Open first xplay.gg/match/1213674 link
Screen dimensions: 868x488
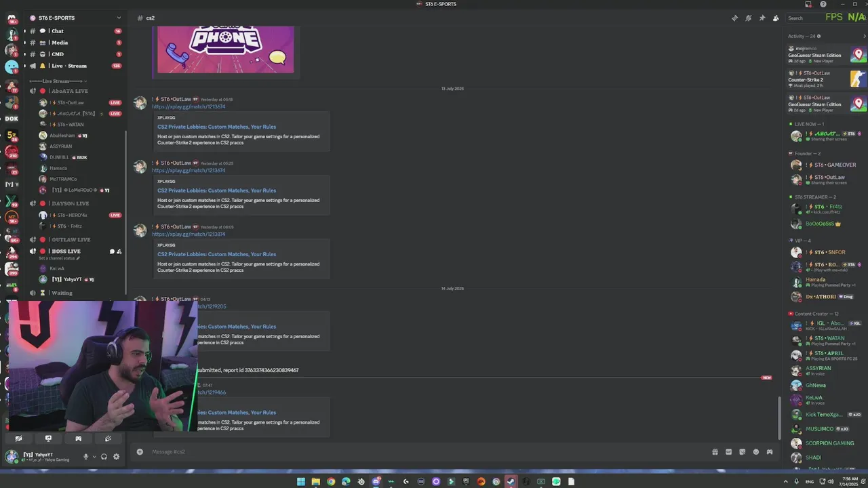pos(189,106)
